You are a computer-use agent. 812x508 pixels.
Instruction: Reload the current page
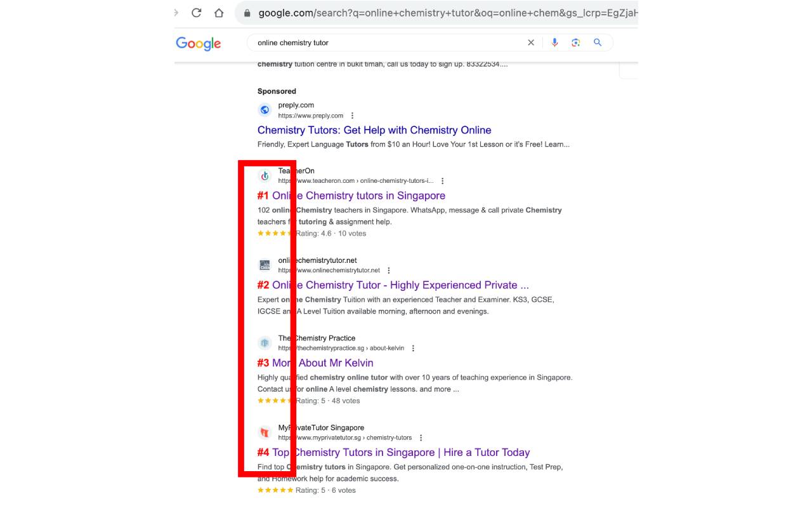196,12
